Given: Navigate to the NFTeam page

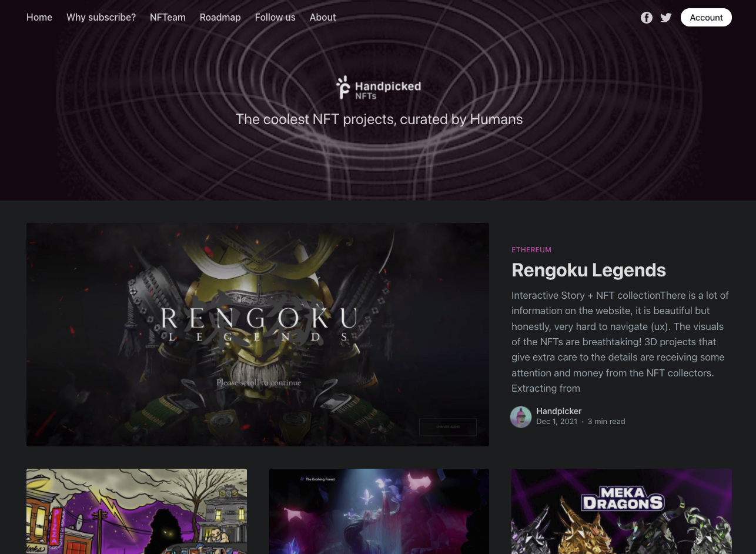Looking at the screenshot, I should (x=168, y=18).
